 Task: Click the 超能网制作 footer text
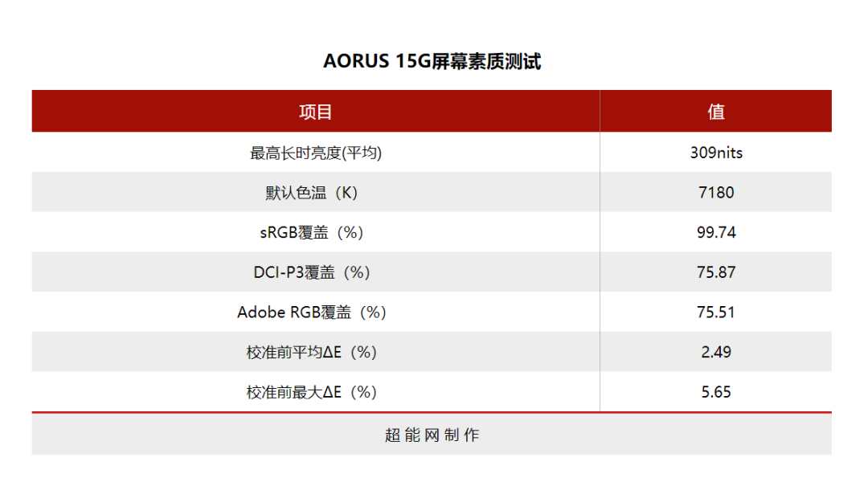click(432, 435)
